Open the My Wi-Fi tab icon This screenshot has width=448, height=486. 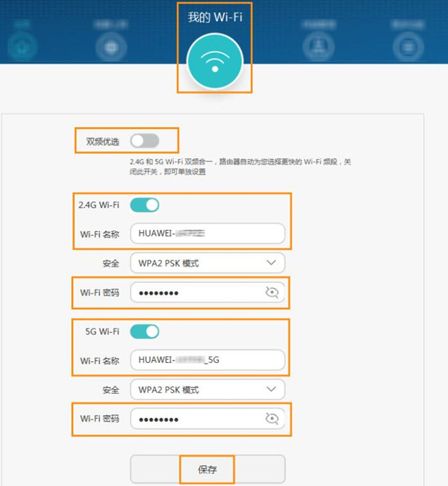coord(215,61)
